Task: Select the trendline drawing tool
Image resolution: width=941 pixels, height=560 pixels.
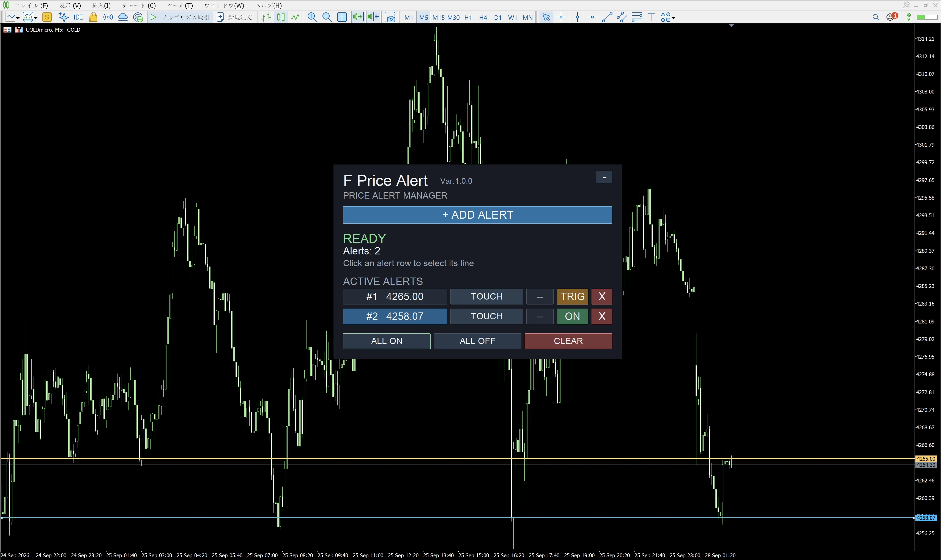Action: tap(607, 17)
